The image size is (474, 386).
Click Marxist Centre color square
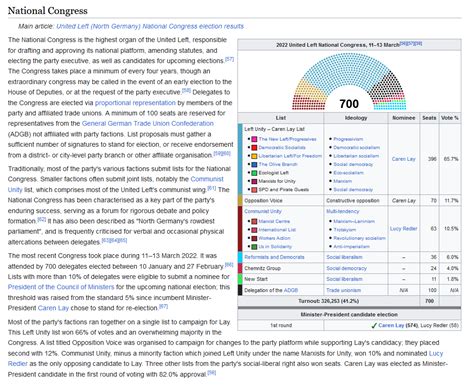(x=254, y=221)
